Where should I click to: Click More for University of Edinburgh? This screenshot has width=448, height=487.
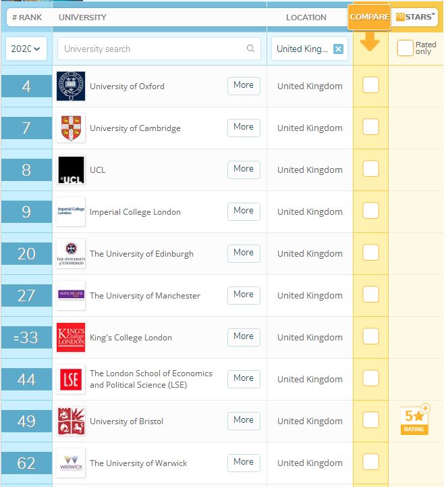pos(244,253)
